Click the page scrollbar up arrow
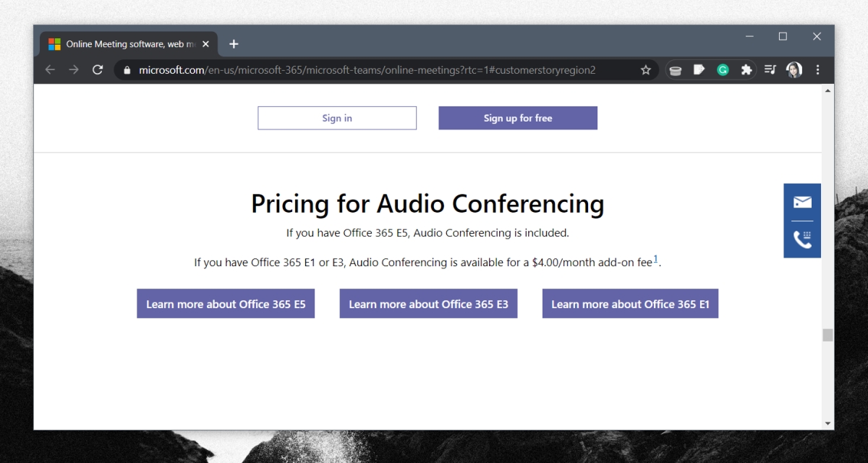The image size is (868, 463). [827, 91]
